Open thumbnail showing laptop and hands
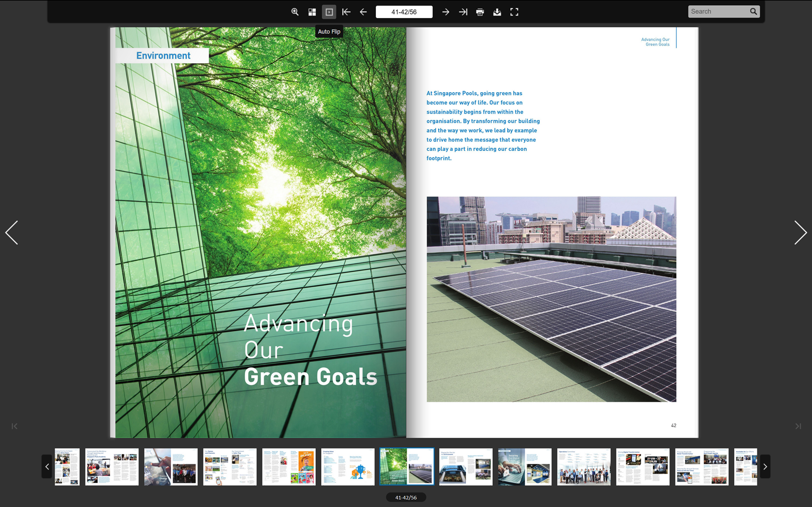Image resolution: width=812 pixels, height=507 pixels. 525,466
